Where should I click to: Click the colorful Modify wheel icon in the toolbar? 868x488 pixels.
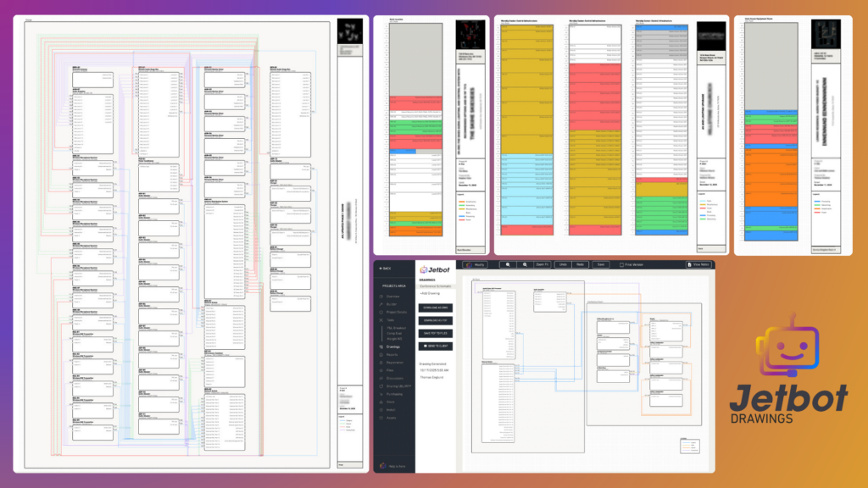(468, 265)
